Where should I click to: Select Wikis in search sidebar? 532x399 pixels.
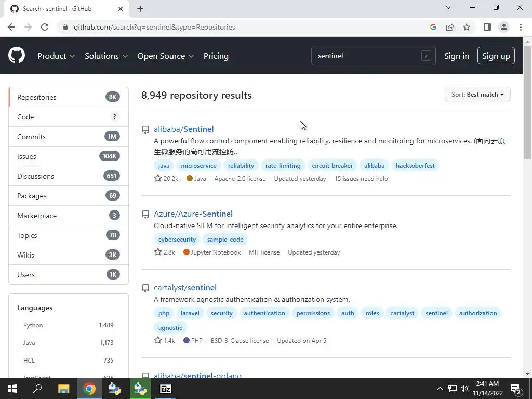(x=69, y=255)
